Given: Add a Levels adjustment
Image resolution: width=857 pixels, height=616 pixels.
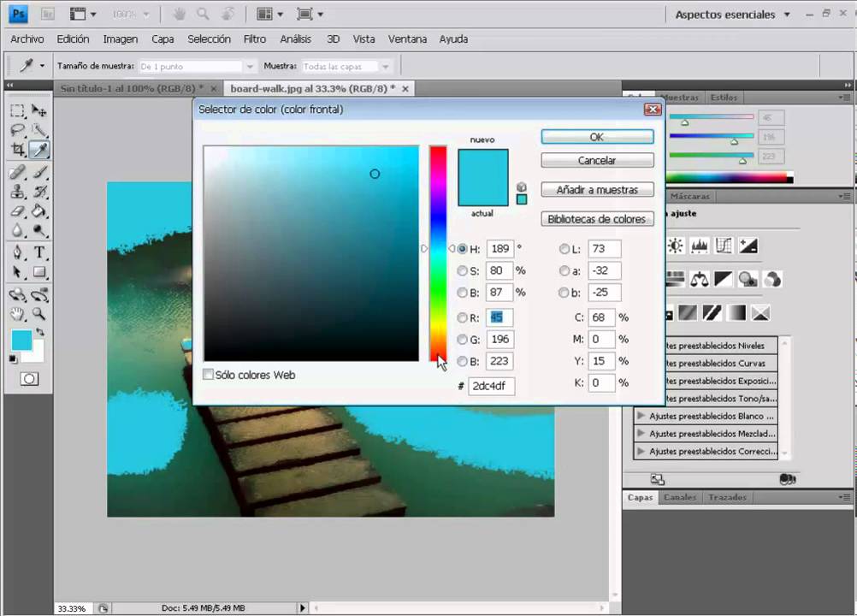Looking at the screenshot, I should (699, 246).
